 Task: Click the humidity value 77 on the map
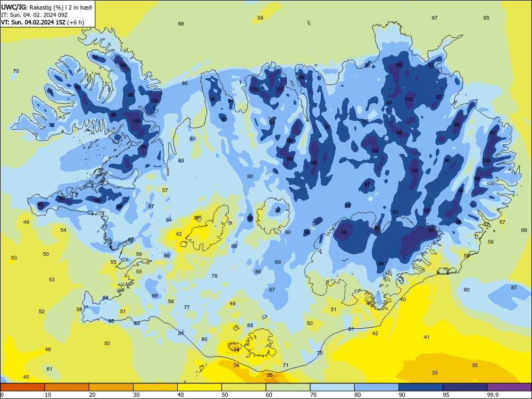click(x=187, y=307)
